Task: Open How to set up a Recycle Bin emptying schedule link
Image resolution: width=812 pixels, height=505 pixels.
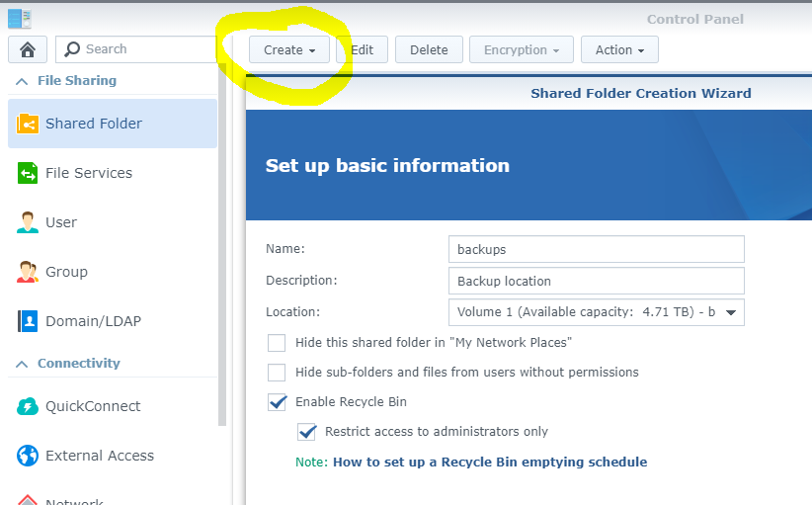Action: click(490, 462)
